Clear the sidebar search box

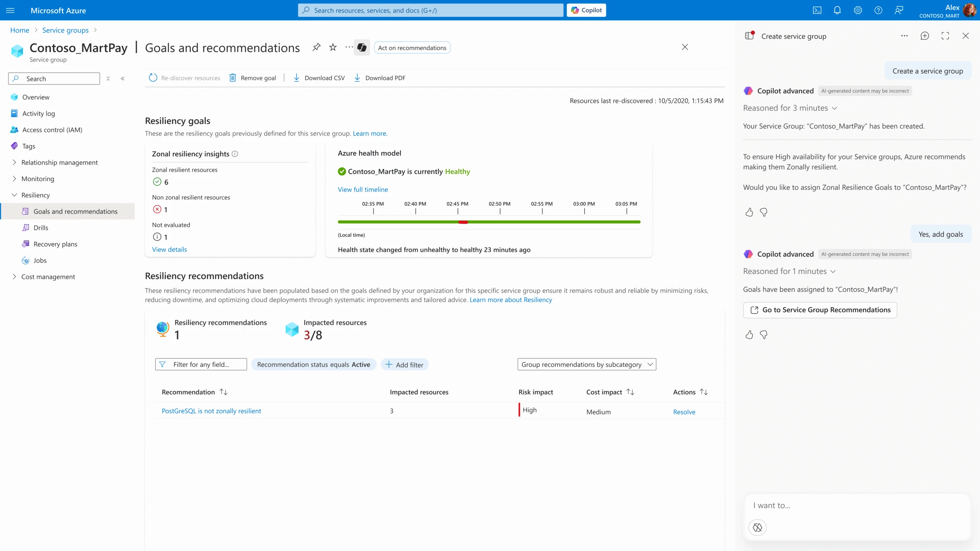pos(108,78)
